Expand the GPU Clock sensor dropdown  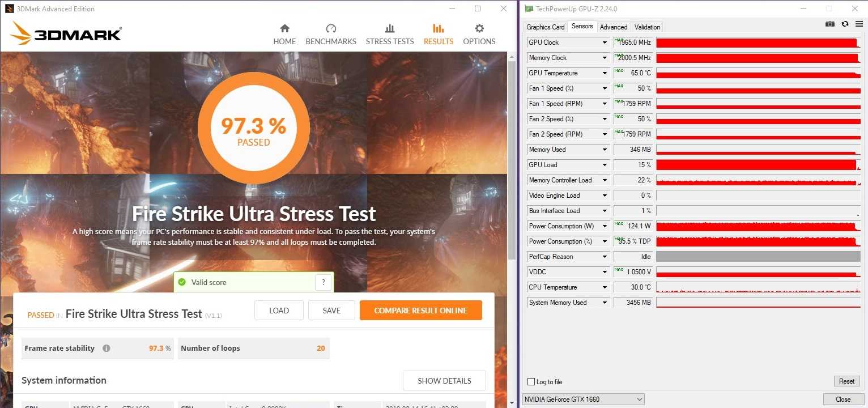(x=605, y=42)
